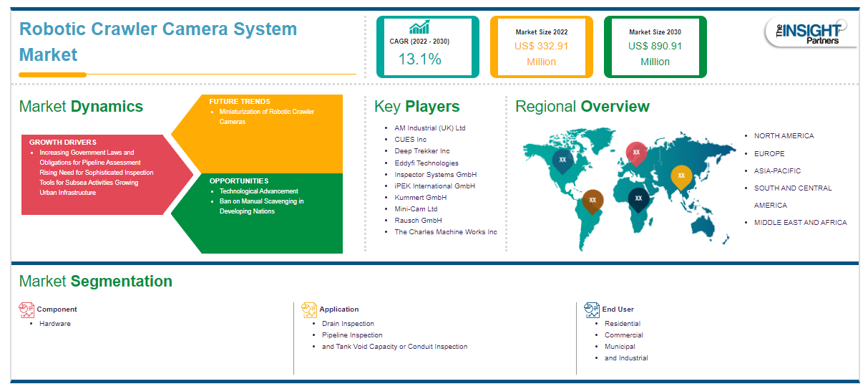Select the CAGR 13.1% box
This screenshot has width=868, height=389.
point(428,47)
